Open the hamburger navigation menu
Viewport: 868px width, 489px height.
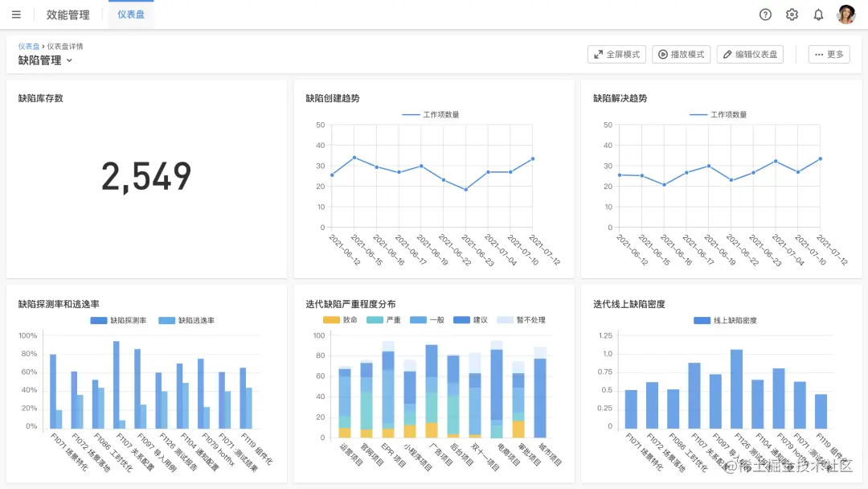(x=16, y=14)
